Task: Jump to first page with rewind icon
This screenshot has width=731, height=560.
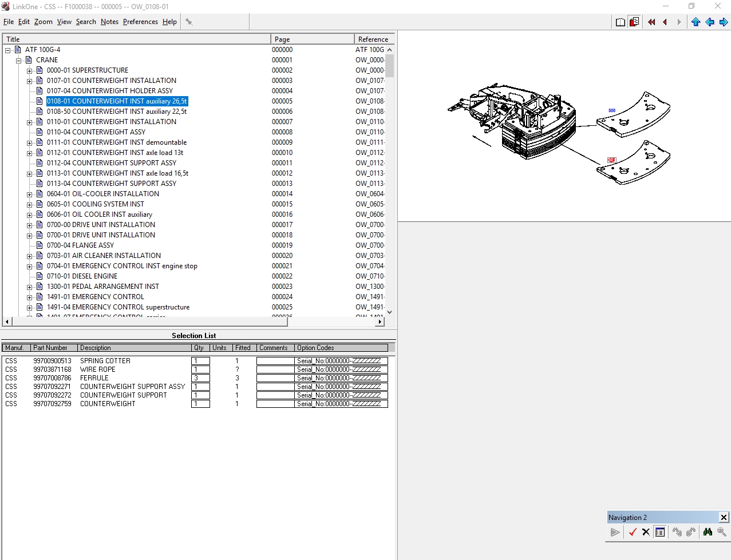Action: click(651, 21)
